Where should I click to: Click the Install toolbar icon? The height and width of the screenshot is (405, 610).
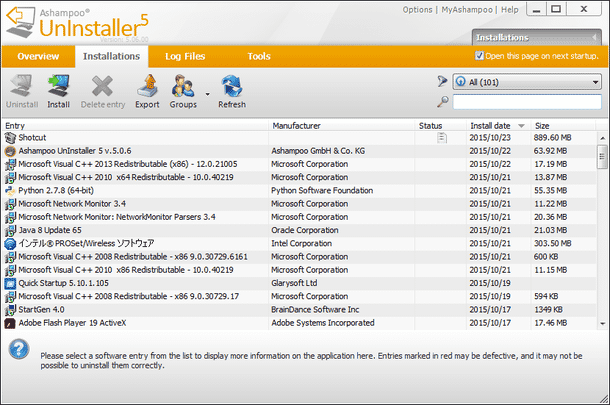pos(58,86)
